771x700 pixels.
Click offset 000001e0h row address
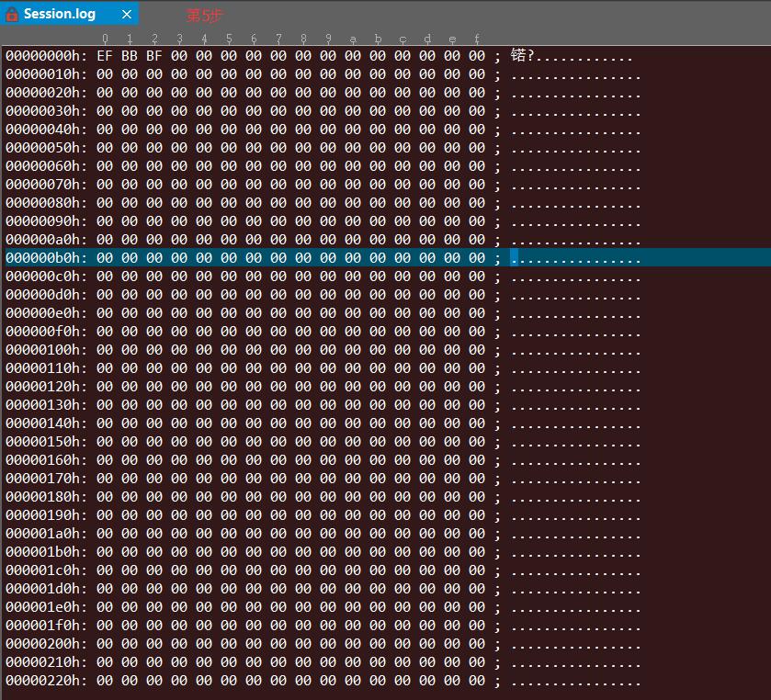pyautogui.click(x=46, y=607)
